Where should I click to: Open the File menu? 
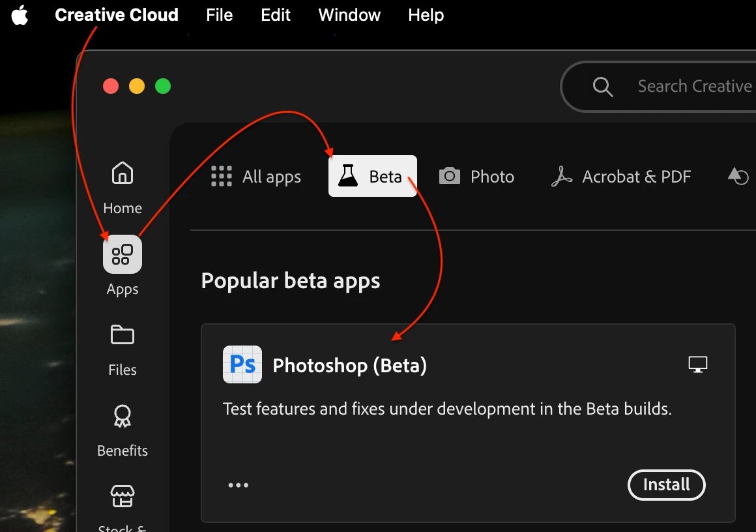coord(220,15)
